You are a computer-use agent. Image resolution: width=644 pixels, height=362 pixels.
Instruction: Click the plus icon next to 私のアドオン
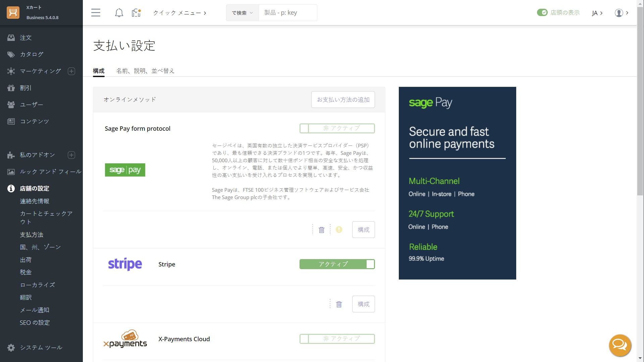(71, 155)
